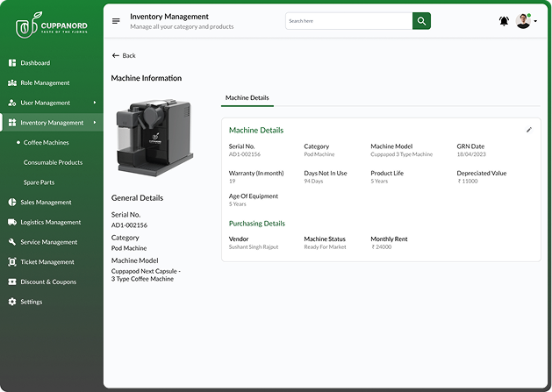Click the Inventory Management sidebar label
This screenshot has height=392, width=552.
[52, 123]
